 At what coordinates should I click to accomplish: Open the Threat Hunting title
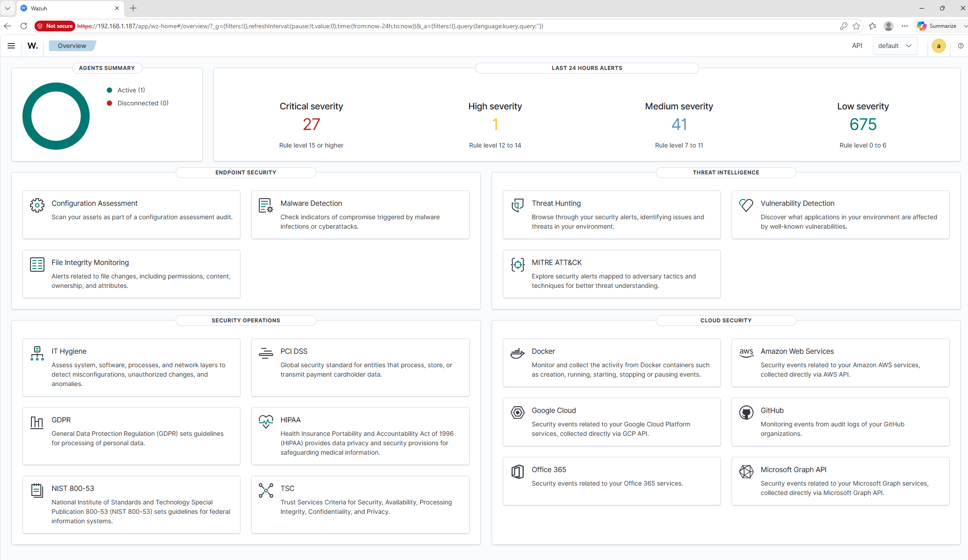pos(556,203)
